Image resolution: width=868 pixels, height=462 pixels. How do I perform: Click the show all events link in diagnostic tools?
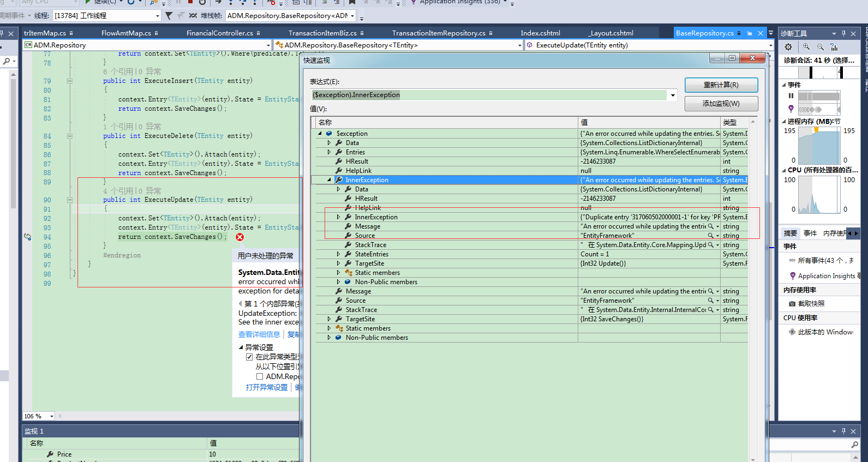825,261
